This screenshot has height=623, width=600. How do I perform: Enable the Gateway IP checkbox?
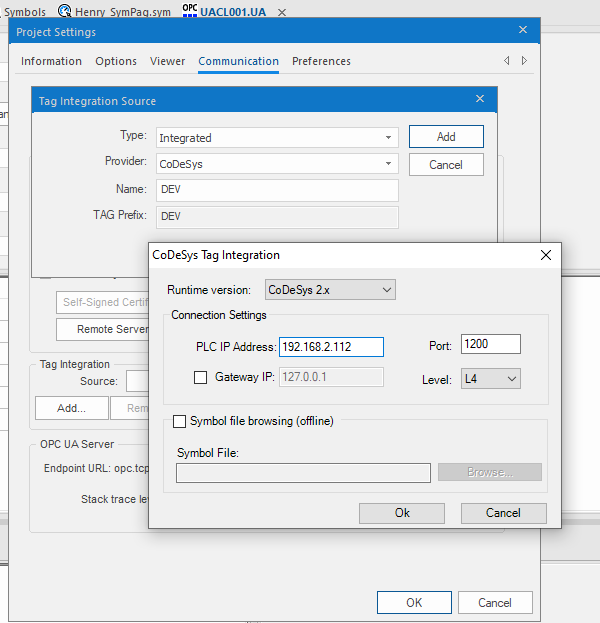click(201, 378)
